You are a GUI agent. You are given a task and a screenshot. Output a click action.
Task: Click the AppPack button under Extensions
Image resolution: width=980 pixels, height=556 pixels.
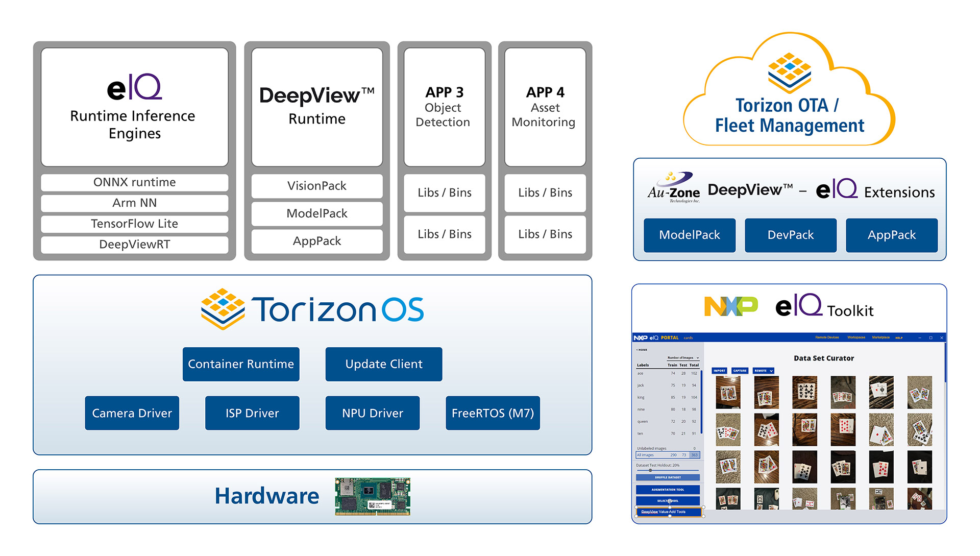tap(892, 235)
